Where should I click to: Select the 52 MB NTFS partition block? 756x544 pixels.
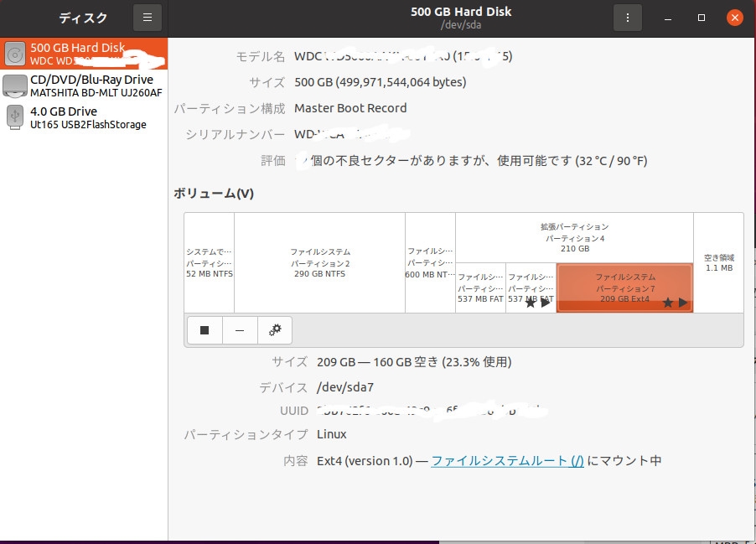click(x=210, y=263)
